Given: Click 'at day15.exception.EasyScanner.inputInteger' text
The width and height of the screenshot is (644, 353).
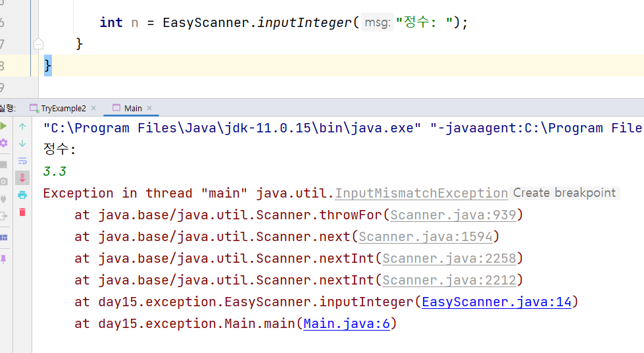Looking at the screenshot, I should (244, 302).
